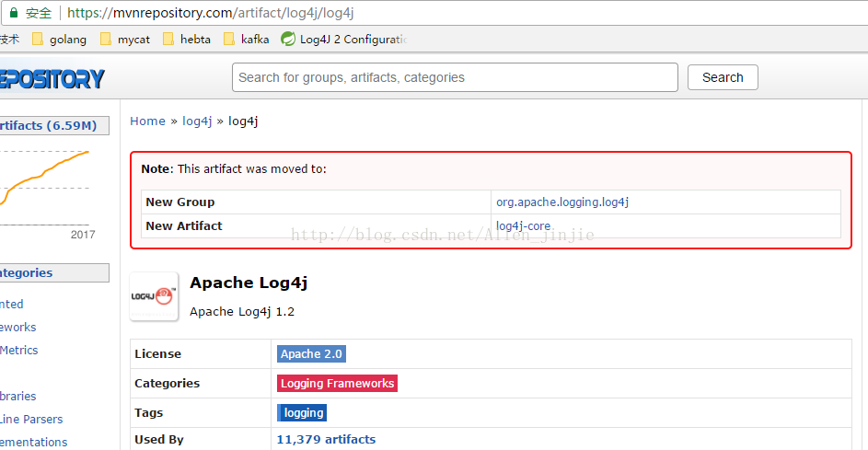Click the 'Apache Log4j 1.2' description text
The height and width of the screenshot is (450, 868).
tap(242, 312)
